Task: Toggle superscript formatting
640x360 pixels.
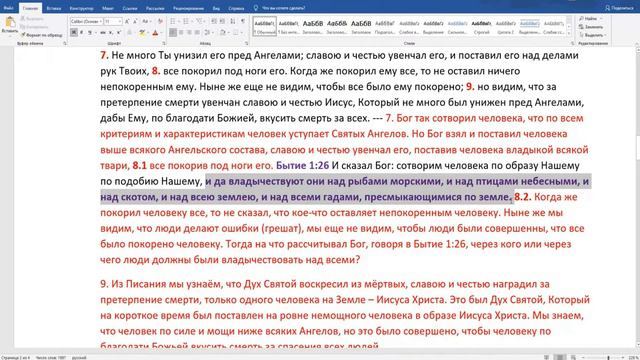Action: pos(119,32)
